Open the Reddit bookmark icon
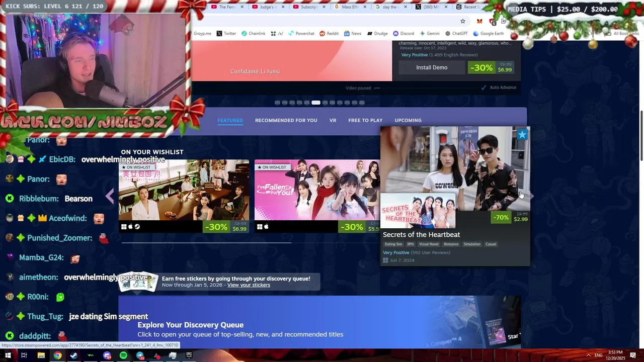 [322, 34]
